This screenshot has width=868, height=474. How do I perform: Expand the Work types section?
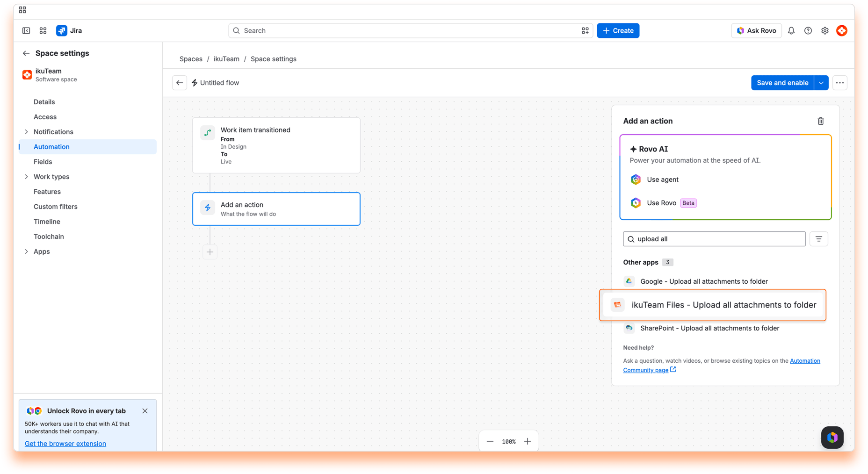pos(26,177)
